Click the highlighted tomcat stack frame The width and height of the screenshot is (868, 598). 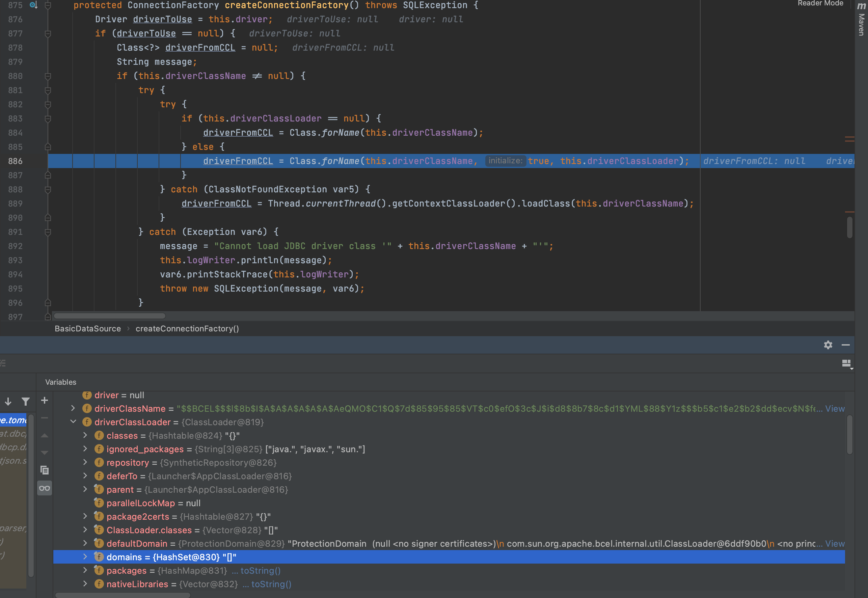click(x=13, y=420)
